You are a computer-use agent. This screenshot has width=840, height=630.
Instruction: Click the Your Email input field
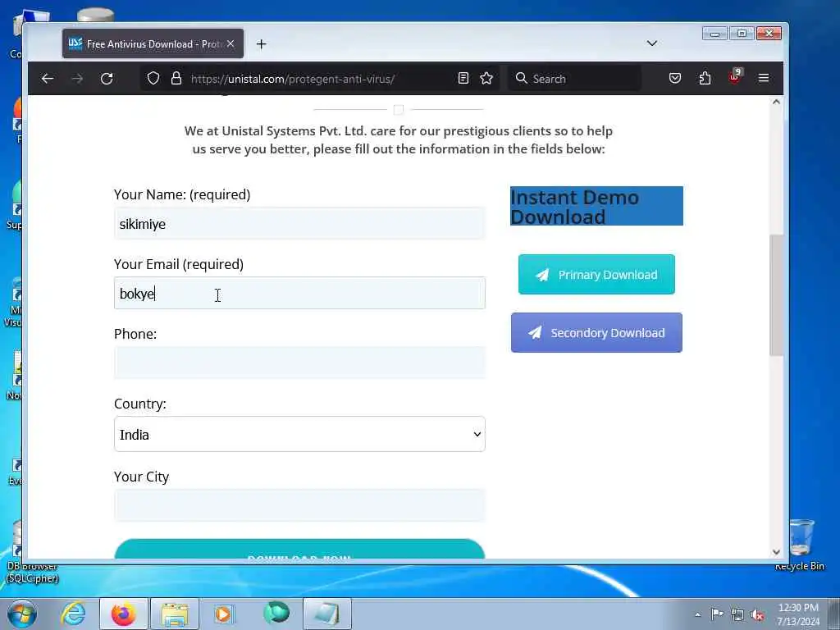click(299, 293)
